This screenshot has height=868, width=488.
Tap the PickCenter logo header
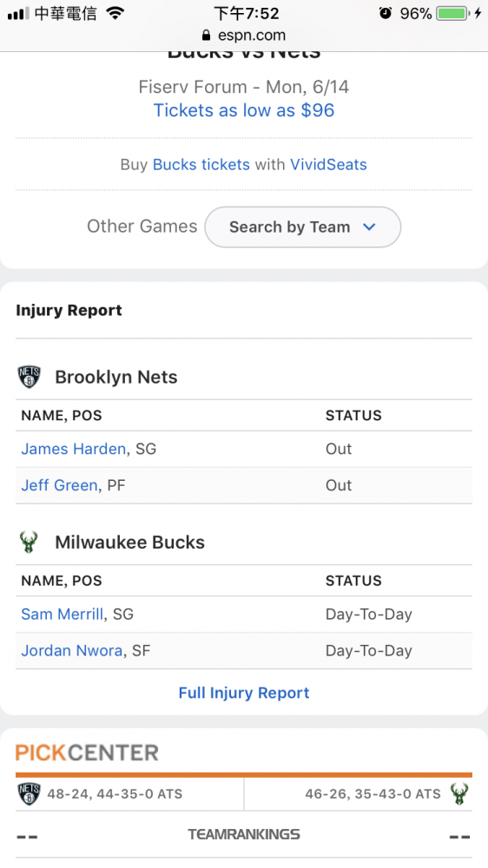click(87, 753)
